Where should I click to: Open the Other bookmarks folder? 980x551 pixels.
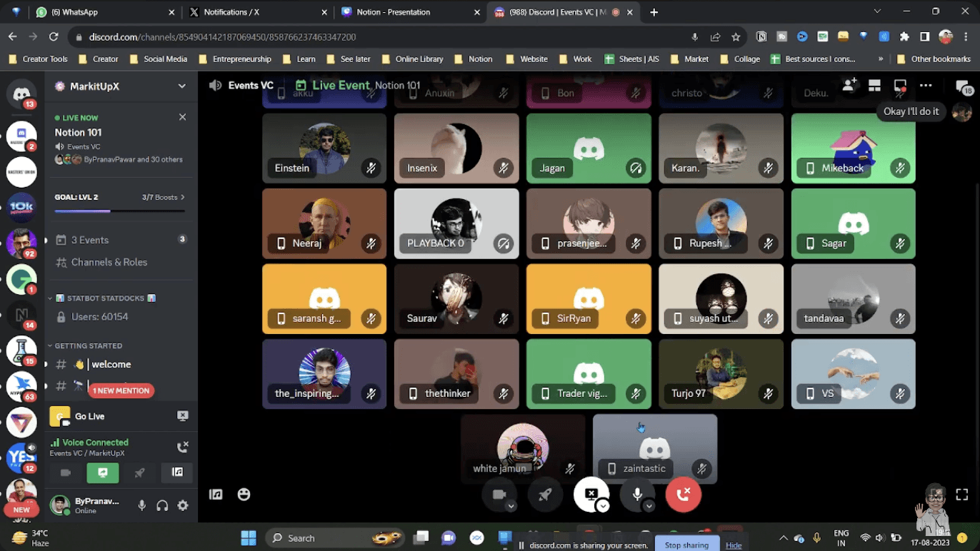[x=934, y=59]
